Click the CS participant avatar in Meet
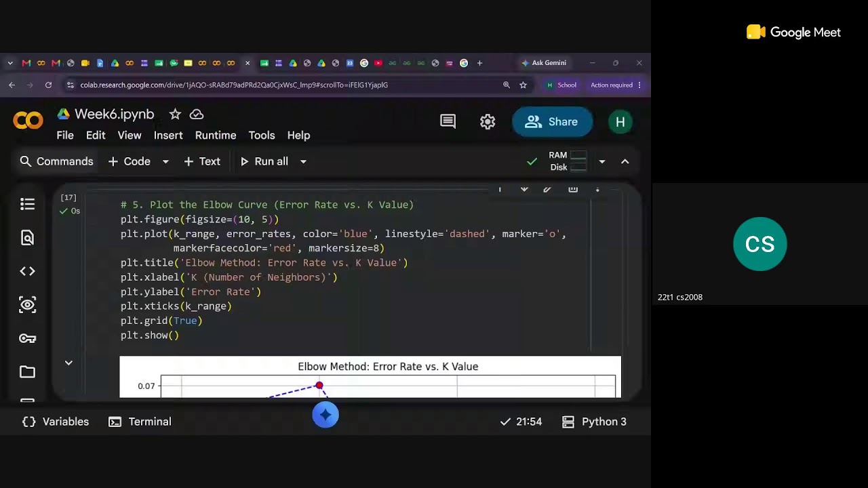 click(759, 244)
